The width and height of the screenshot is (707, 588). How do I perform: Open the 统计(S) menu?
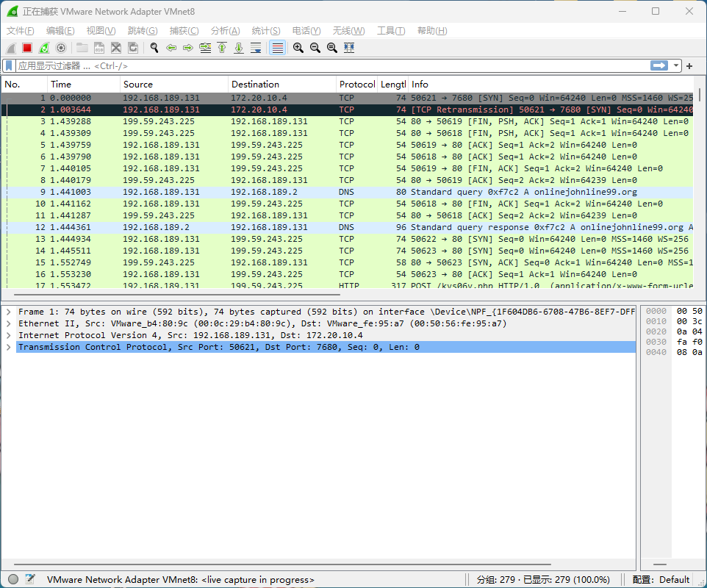[265, 31]
